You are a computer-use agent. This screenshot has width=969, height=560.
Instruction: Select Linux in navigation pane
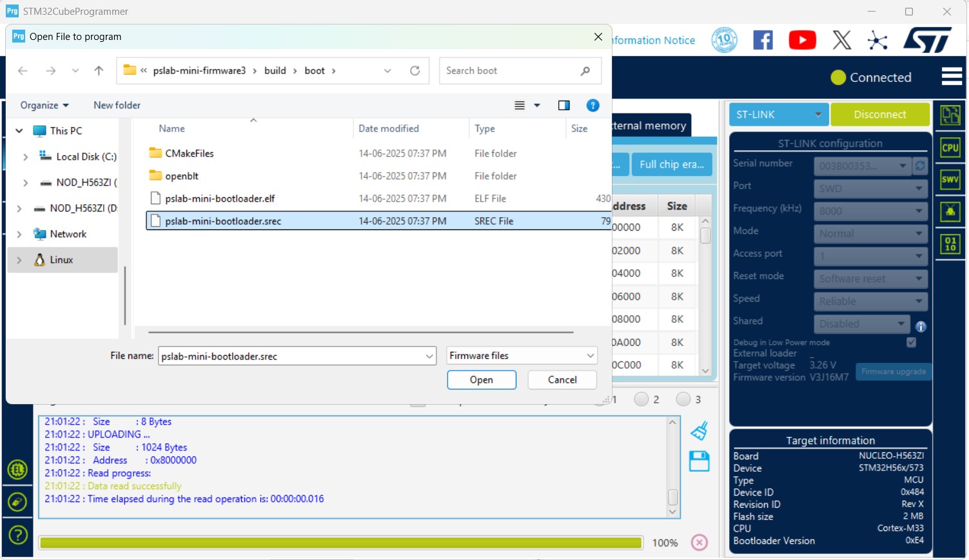pyautogui.click(x=62, y=260)
